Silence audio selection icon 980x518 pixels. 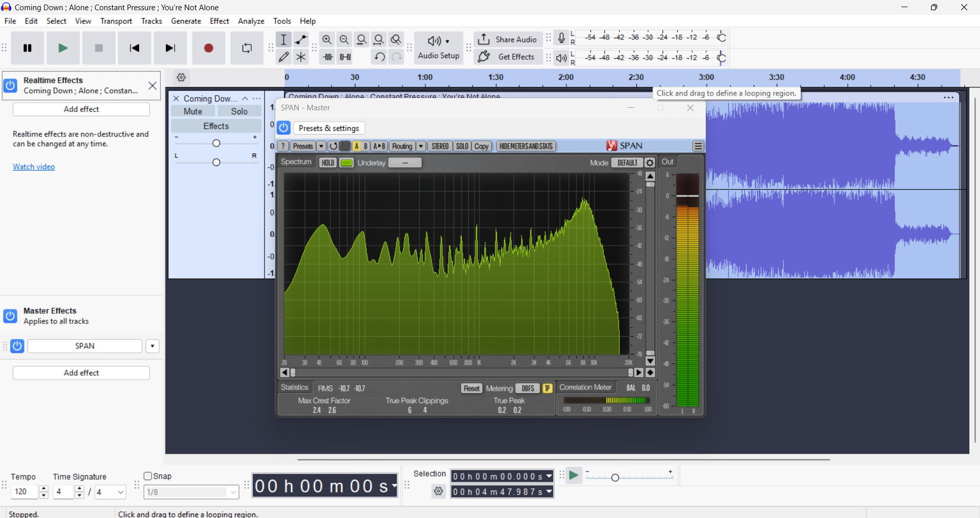(345, 57)
